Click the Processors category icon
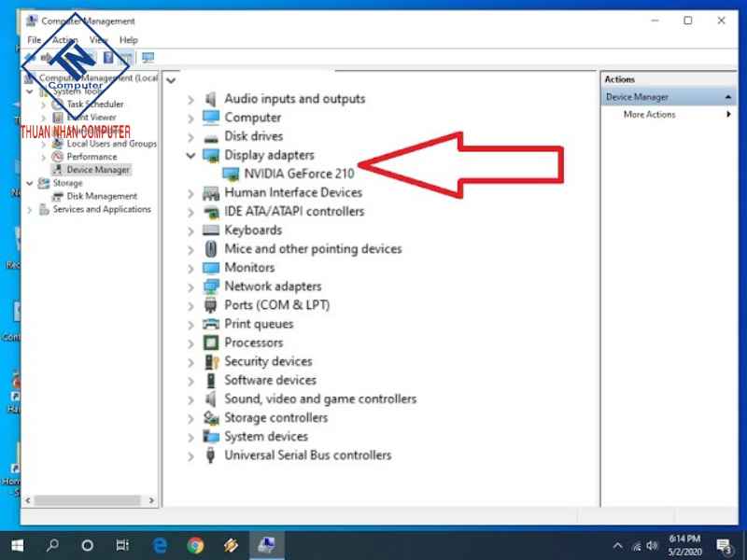This screenshot has width=747, height=560. click(x=210, y=343)
